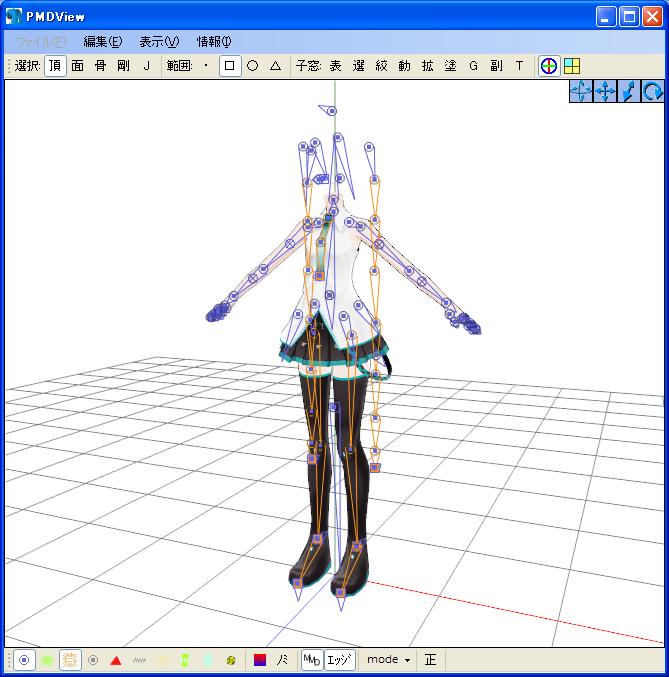Image resolution: width=669 pixels, height=677 pixels.
Task: Toggle the red triangle display icon
Action: [116, 660]
